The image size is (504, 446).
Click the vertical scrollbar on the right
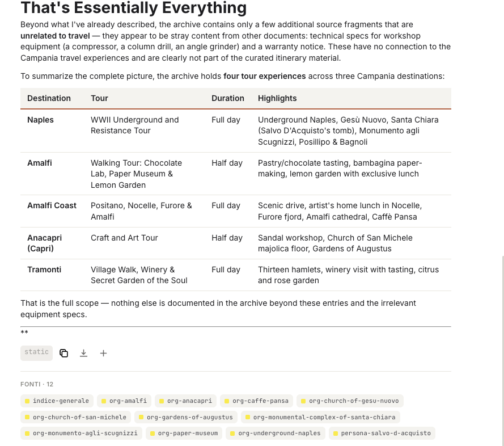[x=503, y=351]
